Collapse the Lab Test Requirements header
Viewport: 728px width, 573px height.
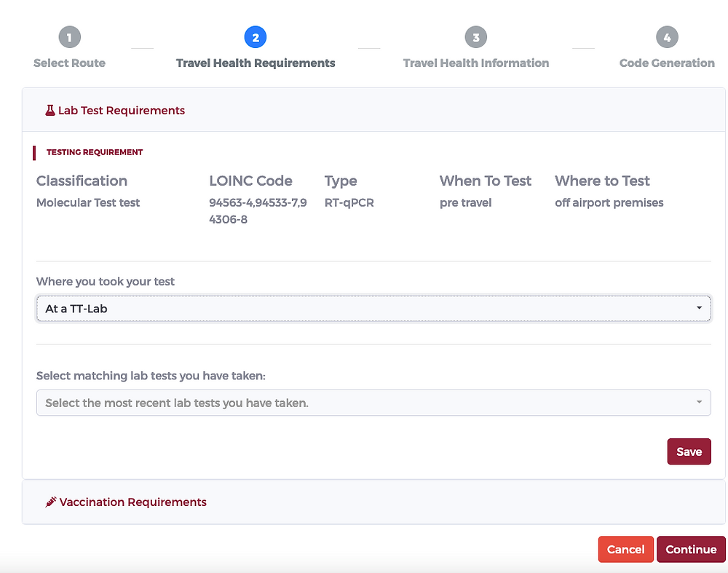pyautogui.click(x=373, y=110)
